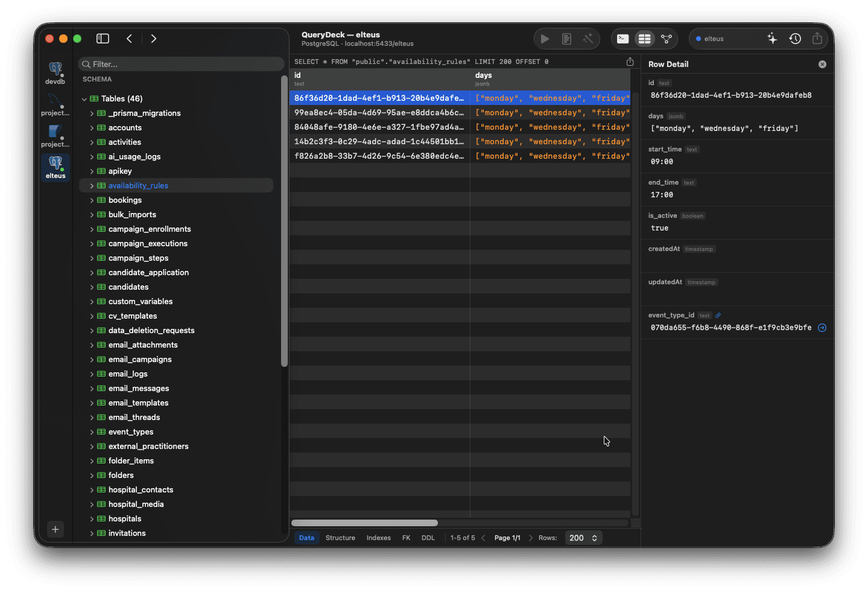Click the schema Filter field
Screen dimensions: 868x592
[x=181, y=64]
